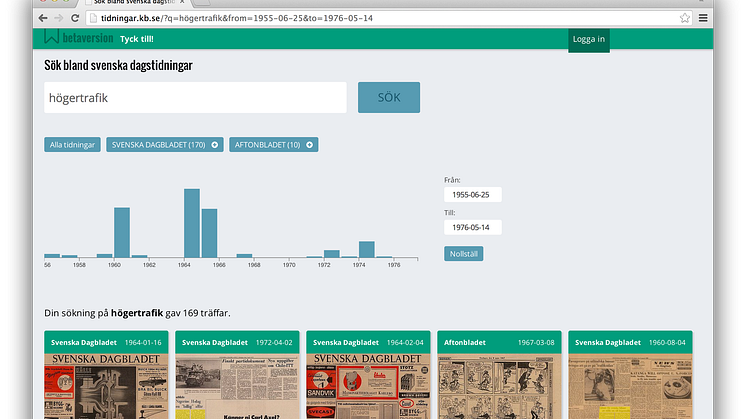The width and height of the screenshot is (746, 419).
Task: Click the SÖK search button
Action: click(x=389, y=97)
